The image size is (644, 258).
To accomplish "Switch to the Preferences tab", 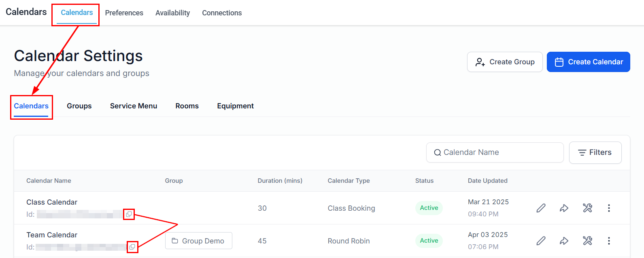I will [x=124, y=13].
